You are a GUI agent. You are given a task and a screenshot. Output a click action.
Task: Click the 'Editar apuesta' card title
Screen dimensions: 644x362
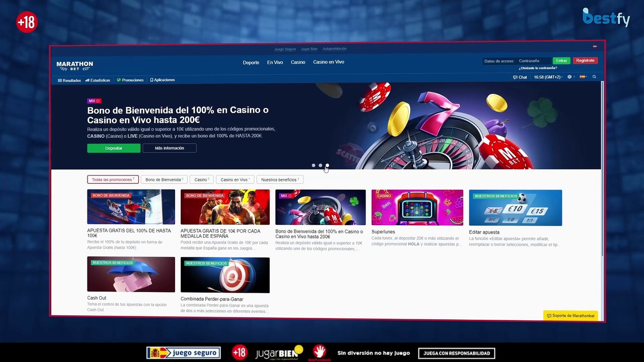tap(484, 232)
